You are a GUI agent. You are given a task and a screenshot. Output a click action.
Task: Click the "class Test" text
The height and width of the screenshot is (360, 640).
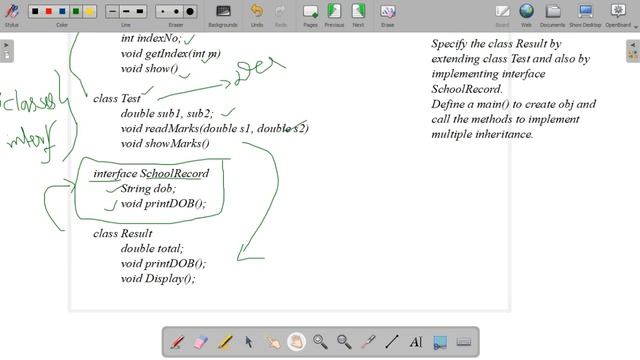pos(117,98)
